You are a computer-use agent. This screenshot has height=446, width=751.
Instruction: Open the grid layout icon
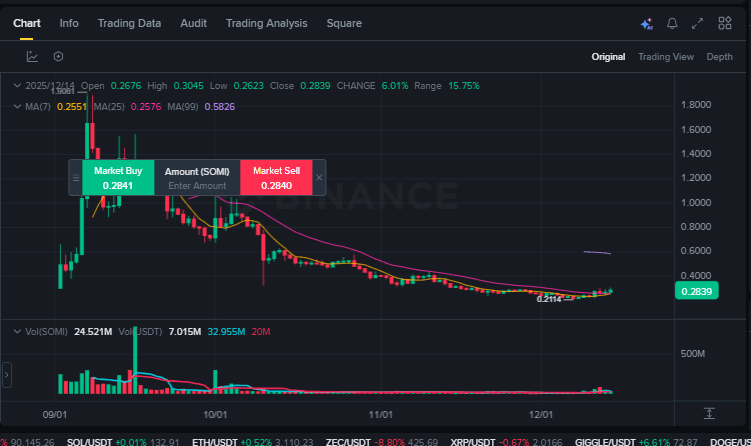pos(723,23)
